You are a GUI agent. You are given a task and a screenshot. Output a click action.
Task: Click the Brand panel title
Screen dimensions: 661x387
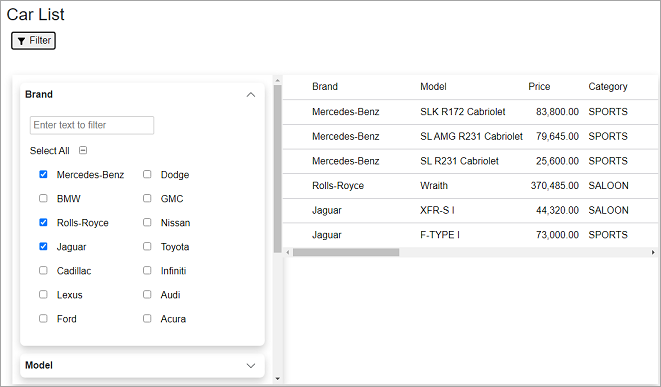39,94
